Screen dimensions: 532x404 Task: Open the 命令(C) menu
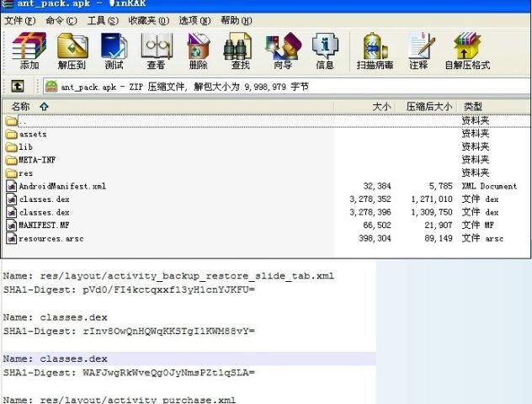click(61, 21)
